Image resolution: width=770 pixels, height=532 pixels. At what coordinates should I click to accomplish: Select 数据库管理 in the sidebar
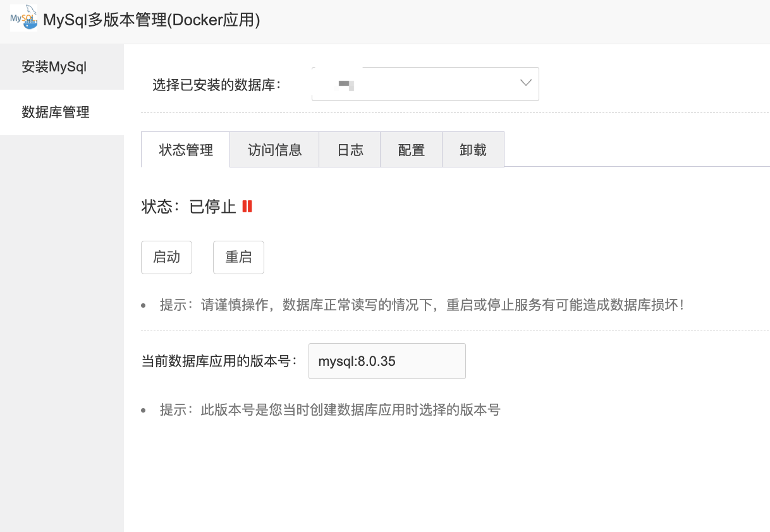tap(62, 112)
